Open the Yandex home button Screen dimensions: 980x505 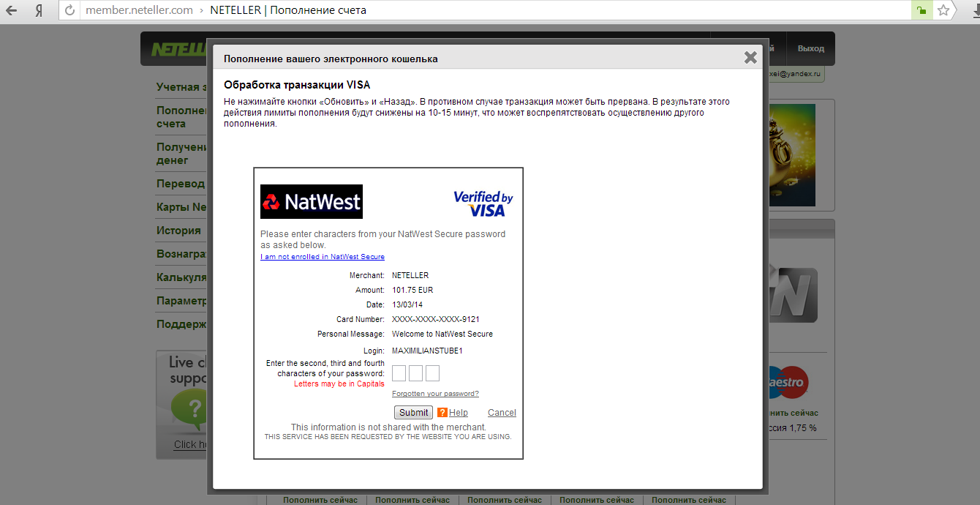37,10
